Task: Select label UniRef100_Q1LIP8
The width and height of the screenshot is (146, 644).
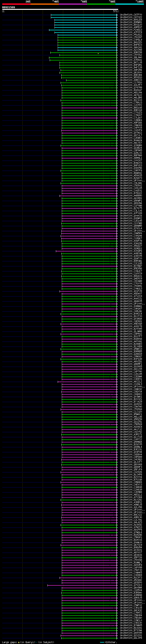Action: [131, 638]
